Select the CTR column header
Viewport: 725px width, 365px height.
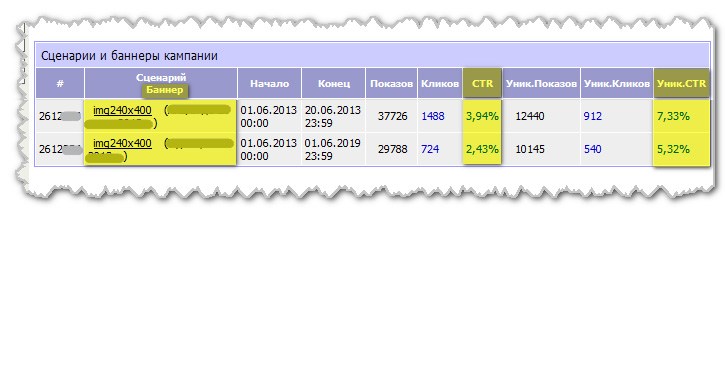[x=482, y=83]
